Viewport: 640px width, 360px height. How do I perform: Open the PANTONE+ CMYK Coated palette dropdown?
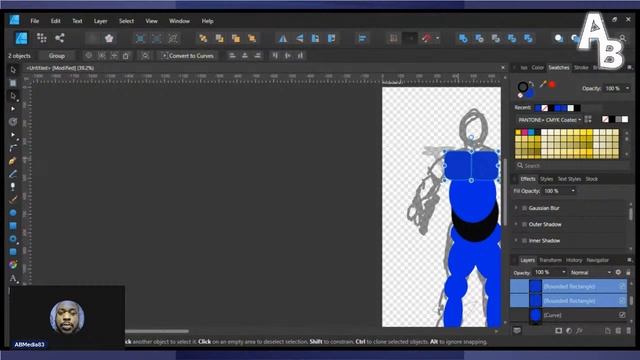point(549,120)
